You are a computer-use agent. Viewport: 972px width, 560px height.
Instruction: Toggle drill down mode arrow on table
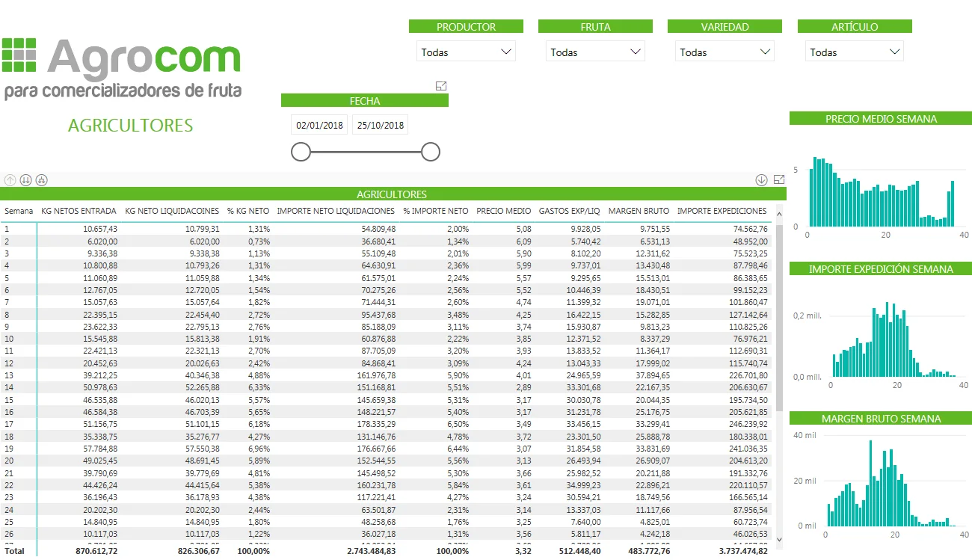(762, 179)
